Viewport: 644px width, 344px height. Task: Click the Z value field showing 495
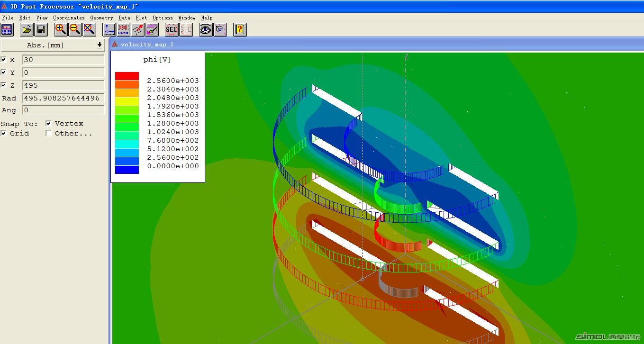click(x=63, y=85)
